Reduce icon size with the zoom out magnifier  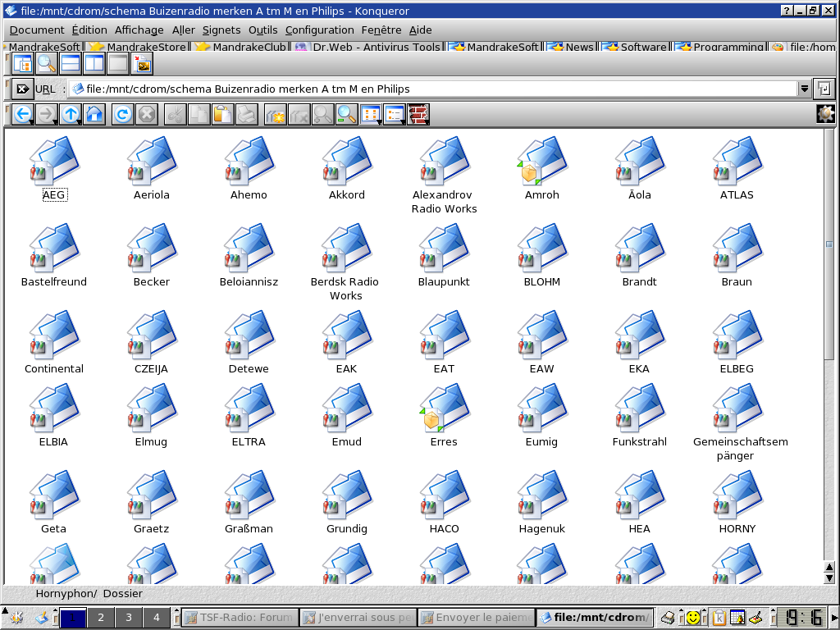tap(347, 114)
